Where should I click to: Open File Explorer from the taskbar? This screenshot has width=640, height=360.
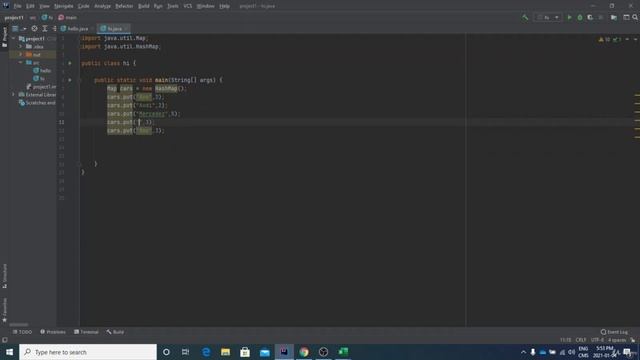[225, 352]
